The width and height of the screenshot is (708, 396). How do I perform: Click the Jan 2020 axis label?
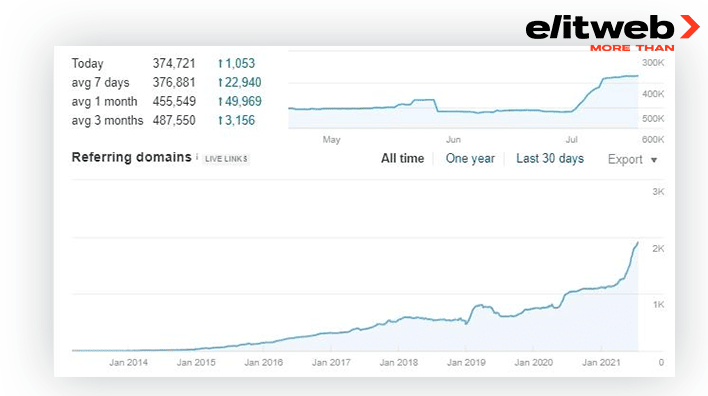click(x=534, y=362)
